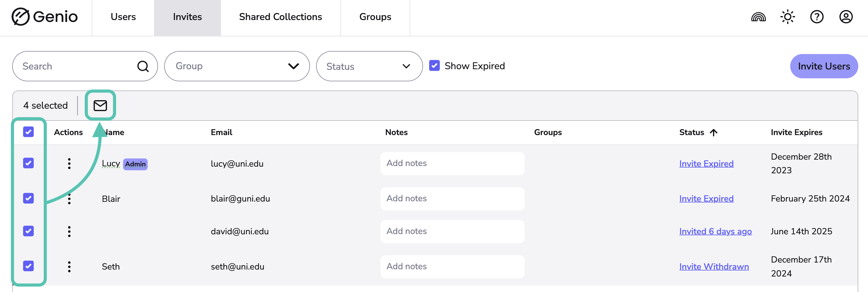Click the Invite Withdrawn status link

point(714,267)
